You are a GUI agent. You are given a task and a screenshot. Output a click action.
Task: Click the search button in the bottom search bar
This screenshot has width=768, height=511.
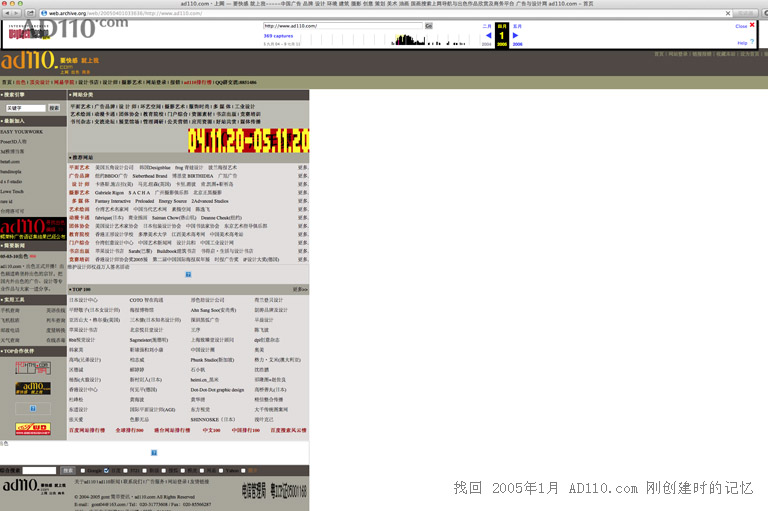pos(68,470)
